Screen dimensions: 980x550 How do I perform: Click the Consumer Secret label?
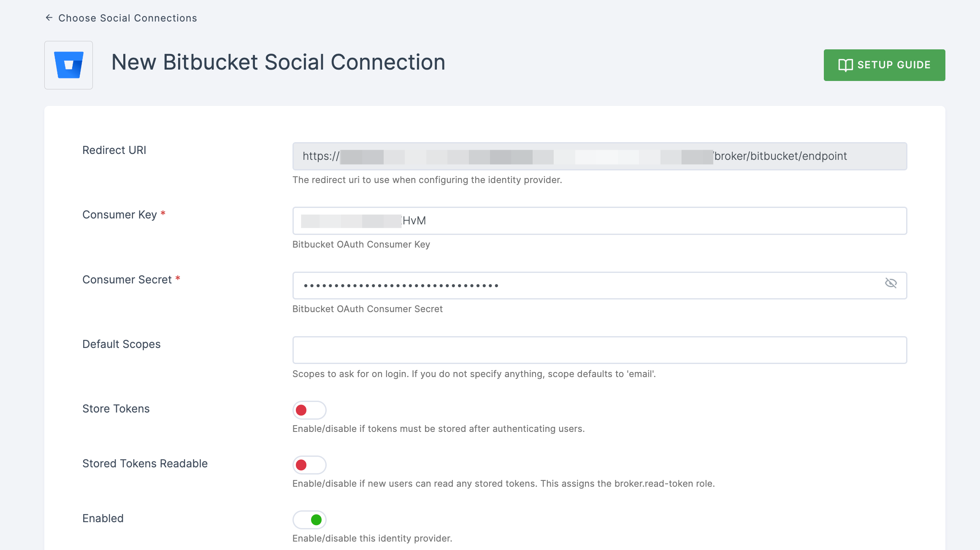pyautogui.click(x=127, y=280)
